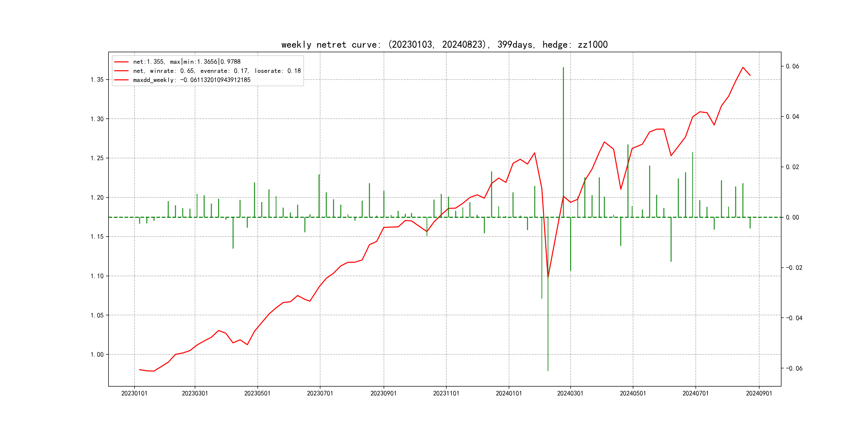Click the 20240101 x-axis date label
Screen dimensions: 868x434
click(x=509, y=394)
